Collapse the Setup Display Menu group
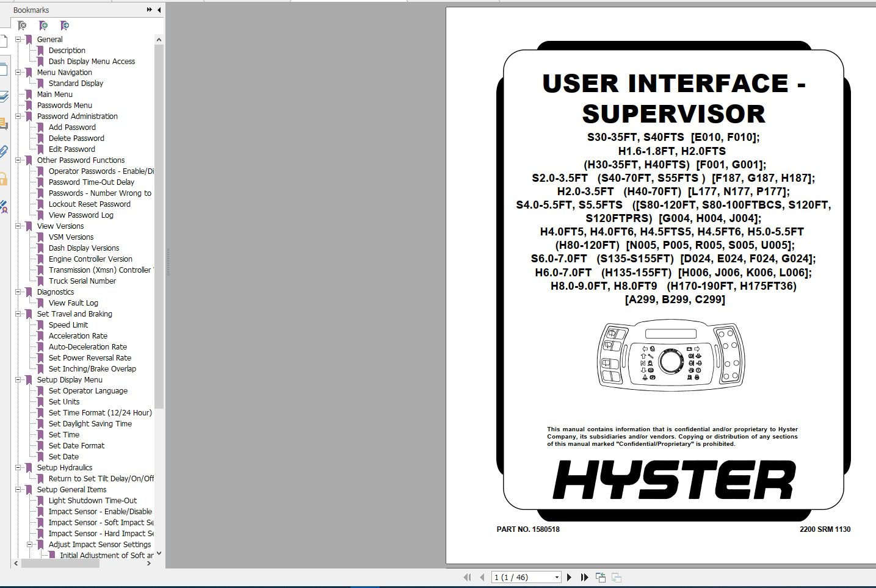876x588 pixels. [18, 380]
